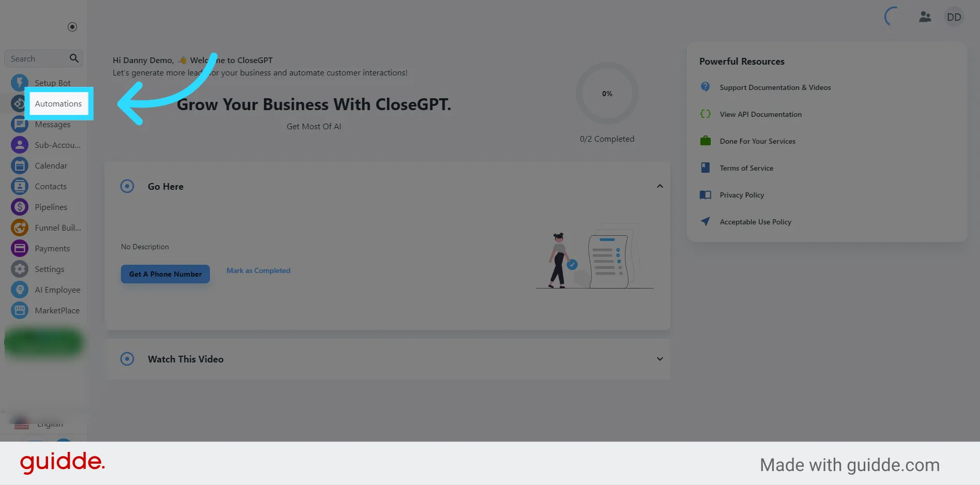Click the Go Here checklist illustration
Viewport: 980px width, 485px height.
pyautogui.click(x=594, y=257)
